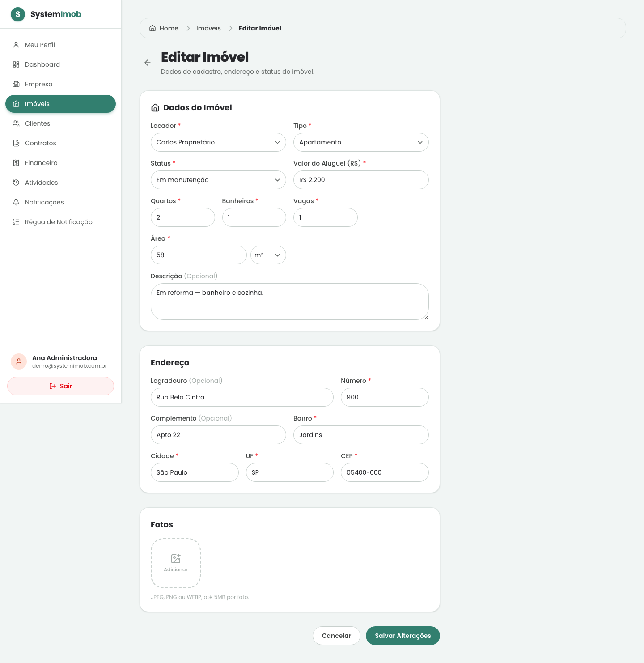644x663 pixels.
Task: Click the Complemento field showing Apto 22
Action: [x=218, y=435]
